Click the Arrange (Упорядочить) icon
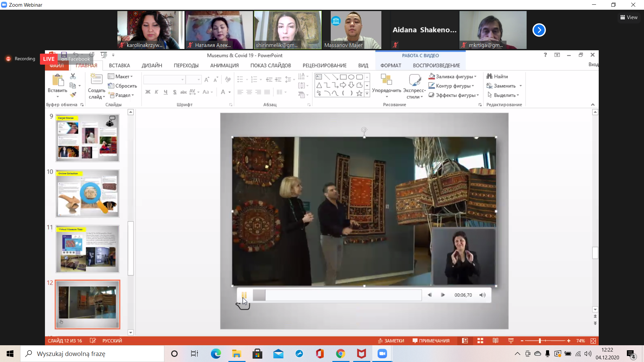The width and height of the screenshot is (644, 362). [x=386, y=80]
